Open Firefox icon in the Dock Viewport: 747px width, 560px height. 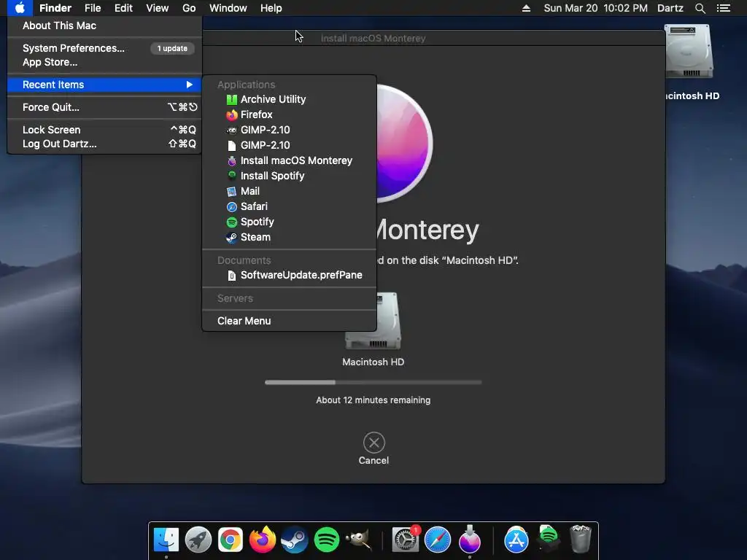point(263,540)
